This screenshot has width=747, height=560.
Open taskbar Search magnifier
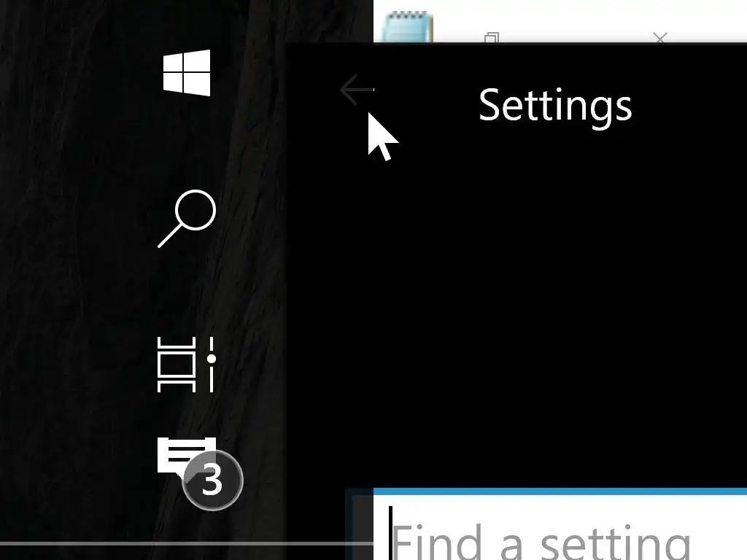[x=187, y=219]
